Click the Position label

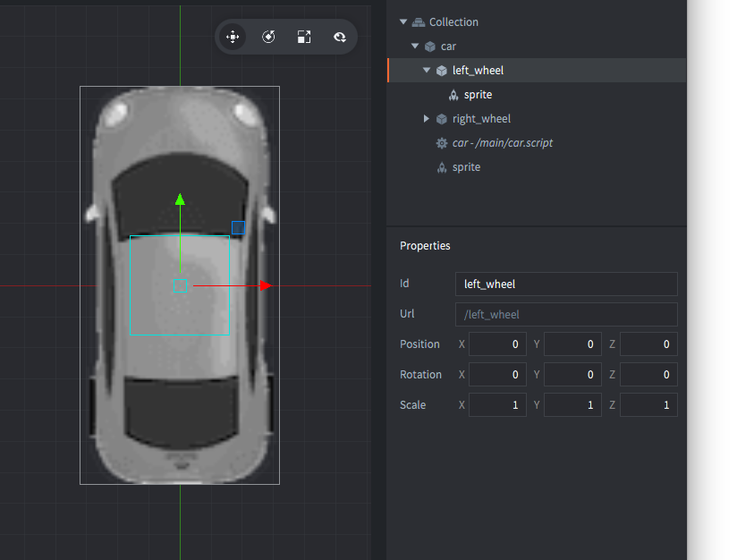tap(419, 344)
